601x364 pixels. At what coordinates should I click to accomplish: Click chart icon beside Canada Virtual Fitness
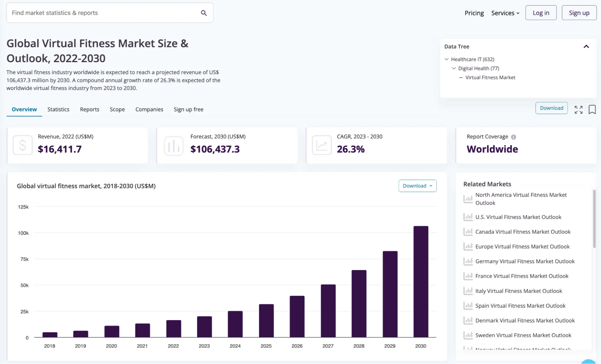click(x=468, y=232)
